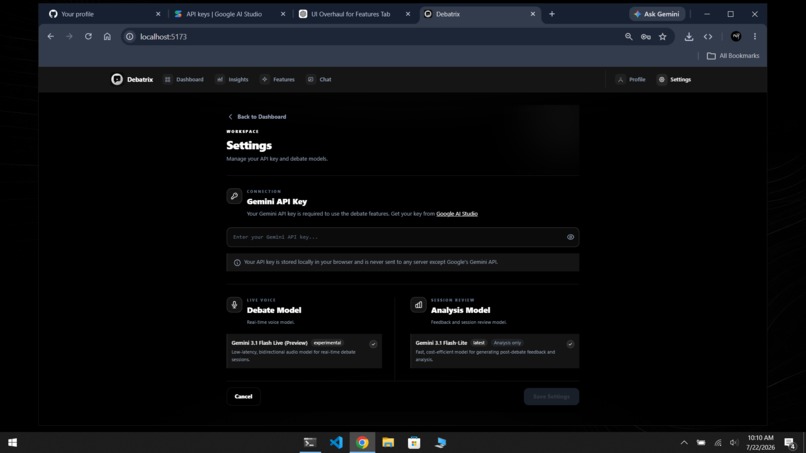
Task: Click the zoom magnifier icon in address bar
Action: 629,37
